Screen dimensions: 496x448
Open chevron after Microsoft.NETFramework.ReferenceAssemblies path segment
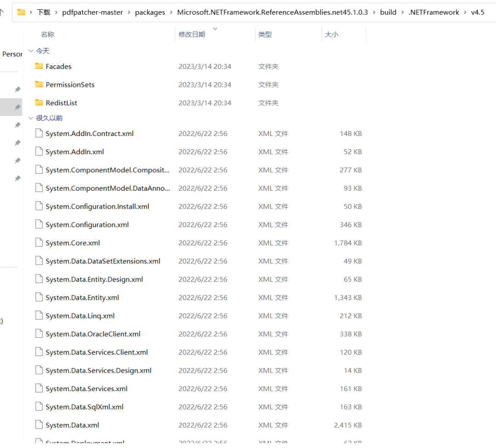click(x=374, y=12)
